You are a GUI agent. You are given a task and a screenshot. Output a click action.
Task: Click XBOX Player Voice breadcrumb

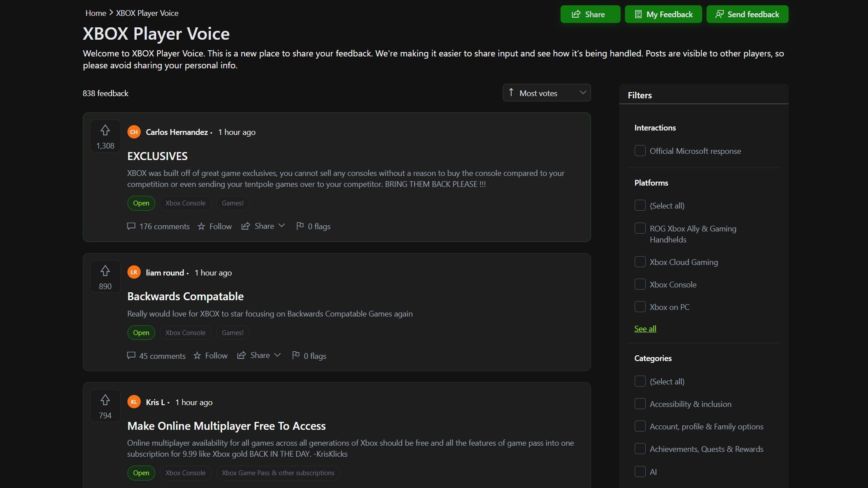coord(147,13)
